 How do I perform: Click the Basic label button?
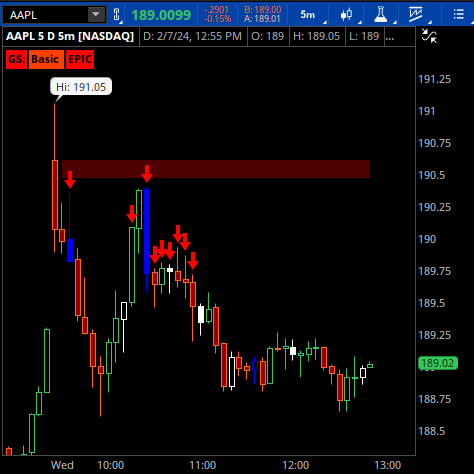tap(46, 60)
